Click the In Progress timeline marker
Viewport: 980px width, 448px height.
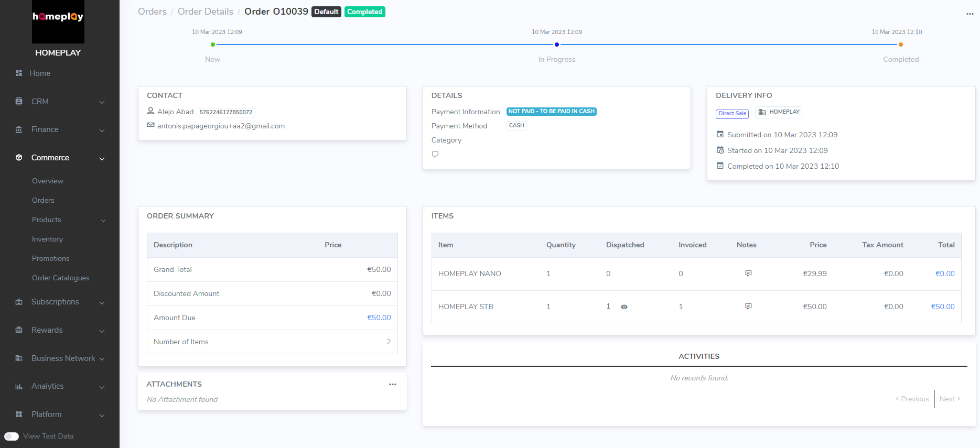[x=556, y=45]
